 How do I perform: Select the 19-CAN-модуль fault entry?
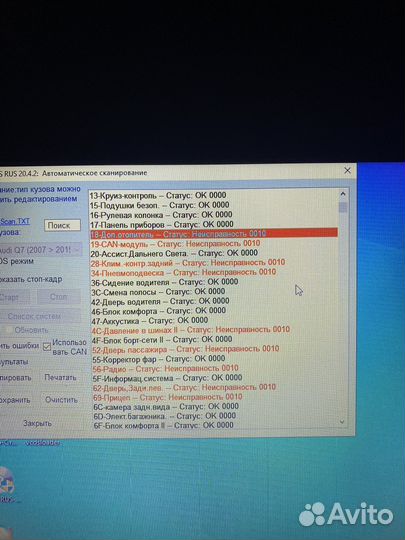[x=175, y=243]
